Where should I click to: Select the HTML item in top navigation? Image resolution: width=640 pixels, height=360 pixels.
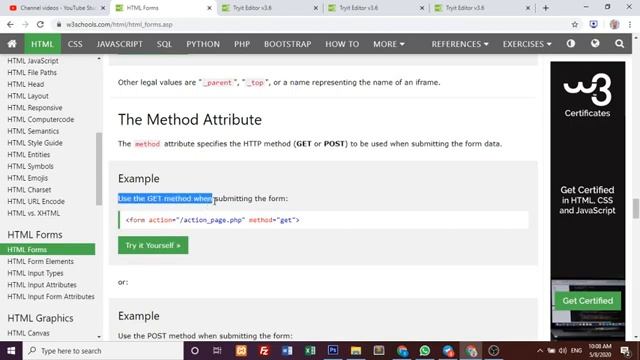[x=42, y=44]
